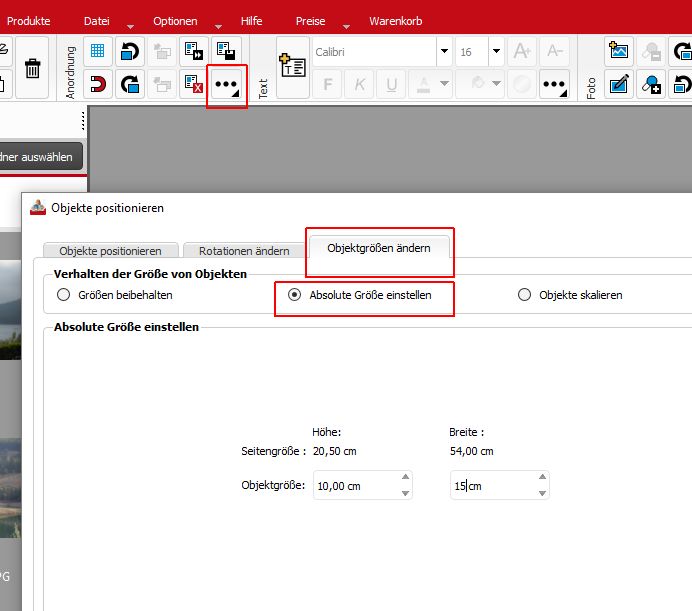Increase object height with up stepper arrow
Viewport: 692px width, 611px height.
pos(405,479)
